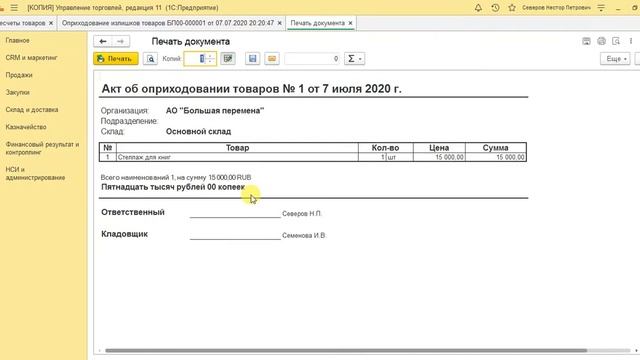Open the vertical dots more menu

631,41
